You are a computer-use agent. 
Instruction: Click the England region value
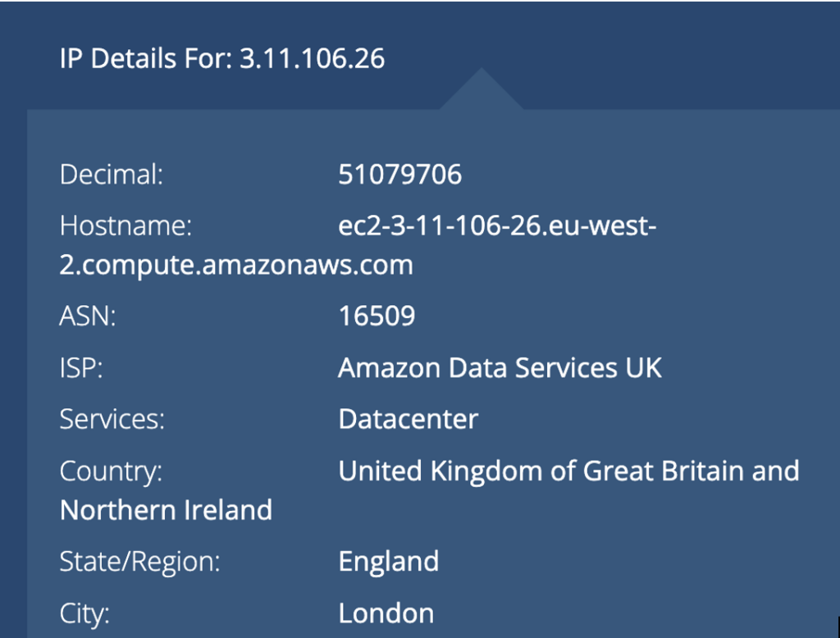(388, 562)
